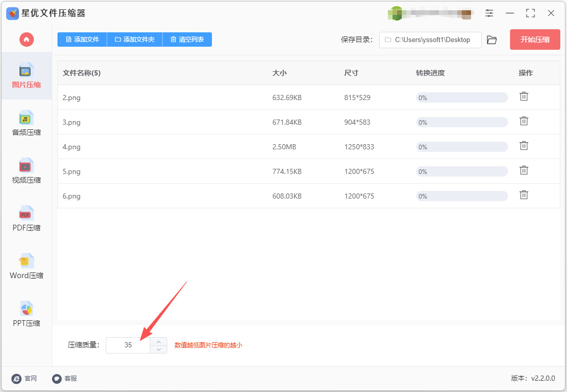This screenshot has width=567, height=392.
Task: Click the 2.50MB size cell
Action: tap(284, 147)
